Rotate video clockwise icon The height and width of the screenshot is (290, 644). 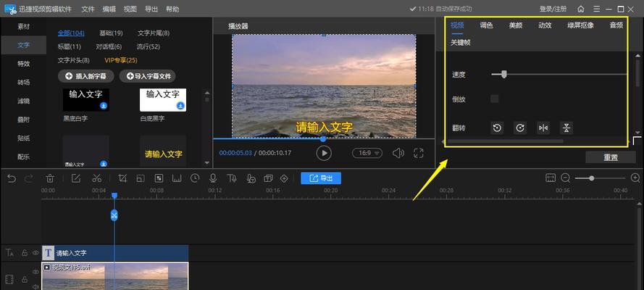tap(520, 128)
